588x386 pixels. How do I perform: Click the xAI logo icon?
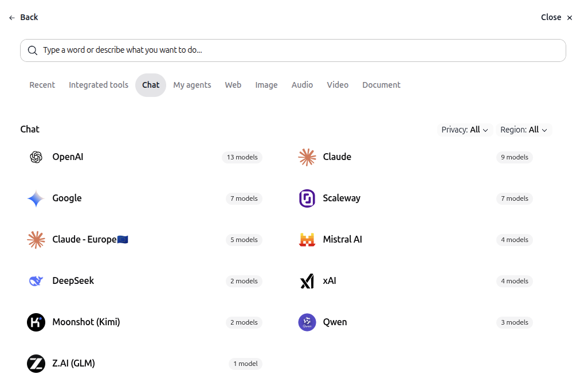click(x=307, y=281)
